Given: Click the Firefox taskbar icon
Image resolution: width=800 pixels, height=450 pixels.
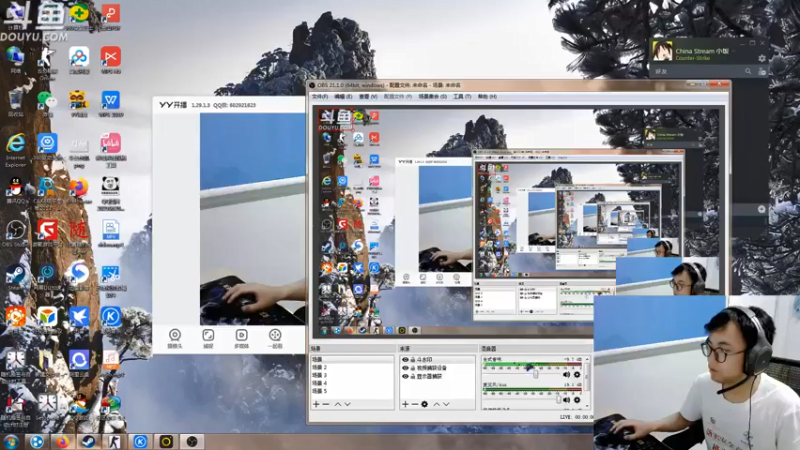Looking at the screenshot, I should click(63, 441).
